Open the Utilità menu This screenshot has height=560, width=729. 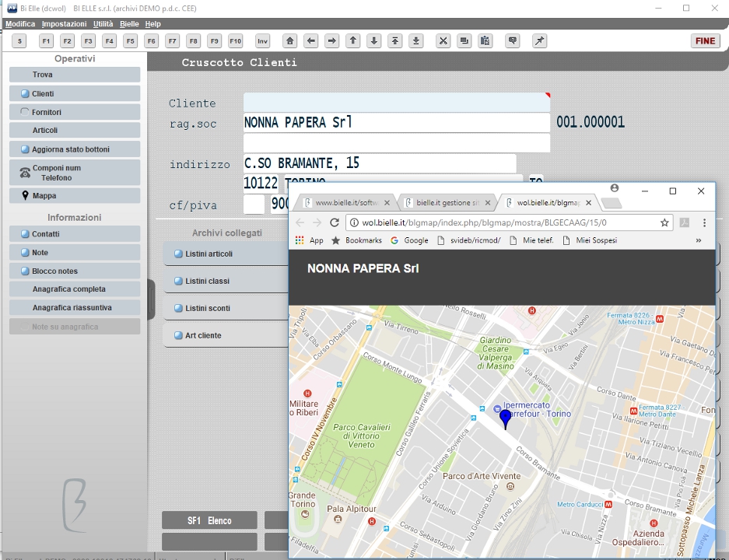click(x=103, y=23)
